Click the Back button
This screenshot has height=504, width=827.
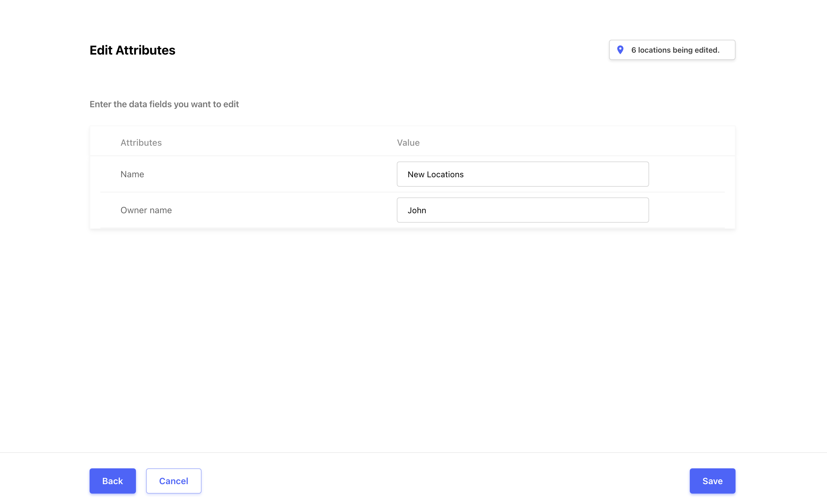tap(113, 481)
